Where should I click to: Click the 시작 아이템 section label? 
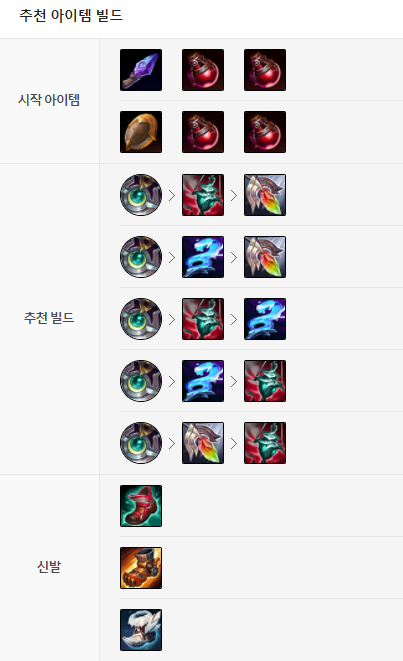point(49,100)
